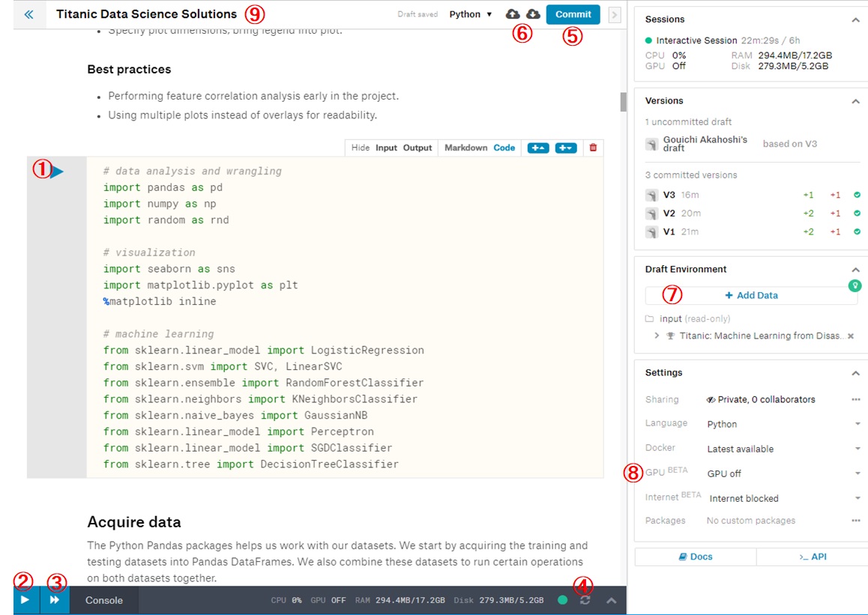
Task: Add a new markdown cell below
Action: (x=538, y=148)
